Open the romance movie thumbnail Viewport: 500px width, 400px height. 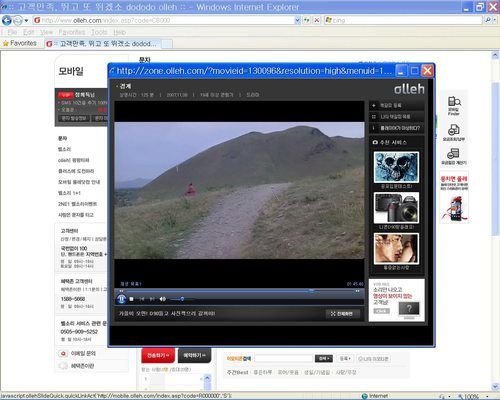coord(396,249)
